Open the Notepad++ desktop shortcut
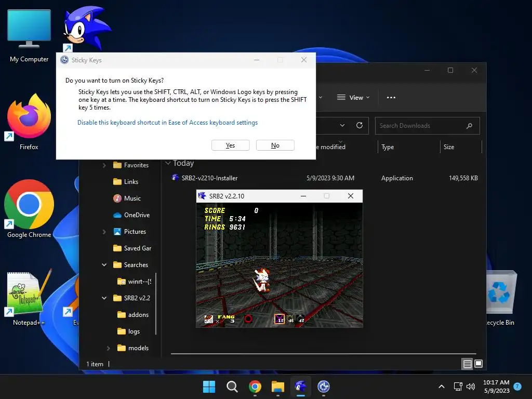Viewport: 532px width, 399px height. pyautogui.click(x=29, y=298)
